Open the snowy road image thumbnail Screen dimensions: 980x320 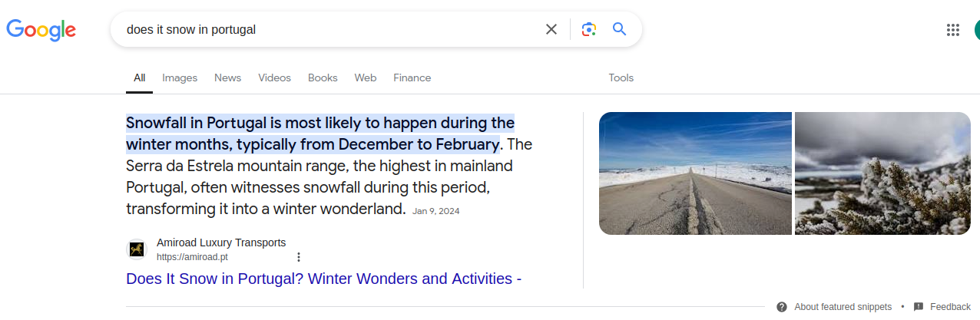point(695,173)
